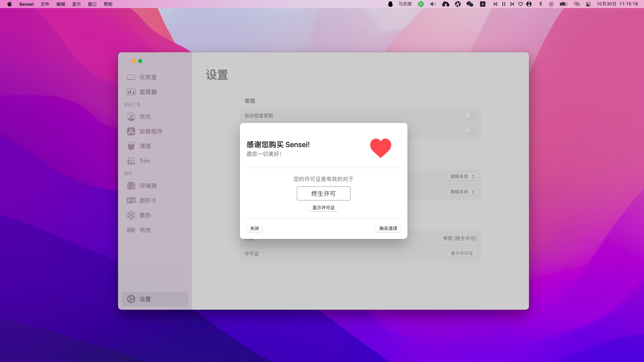Expand the first 跟随系统 dropdown
The width and height of the screenshot is (644, 362).
[462, 177]
